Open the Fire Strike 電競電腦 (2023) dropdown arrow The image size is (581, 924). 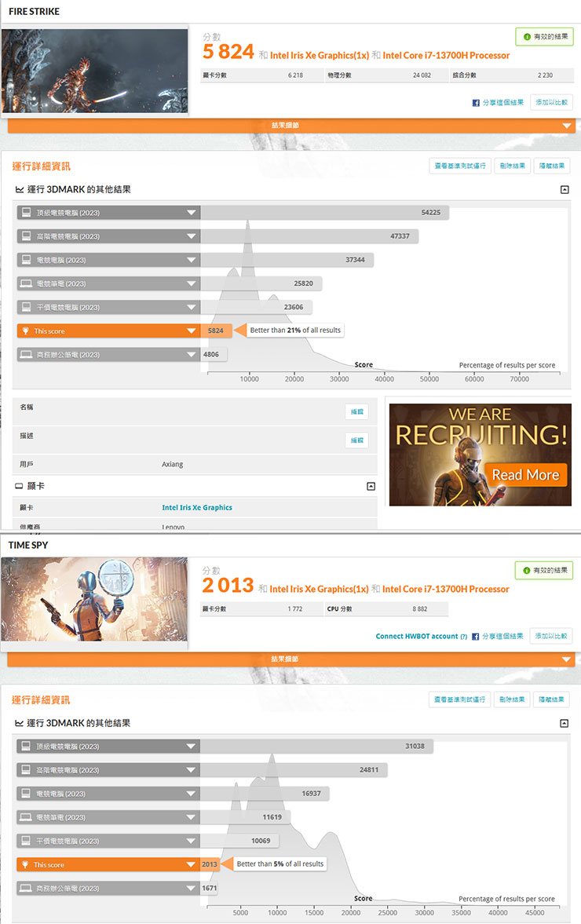pyautogui.click(x=191, y=260)
